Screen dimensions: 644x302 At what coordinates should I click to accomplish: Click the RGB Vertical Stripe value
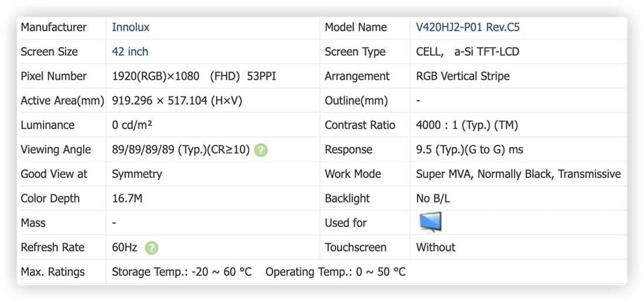click(463, 76)
